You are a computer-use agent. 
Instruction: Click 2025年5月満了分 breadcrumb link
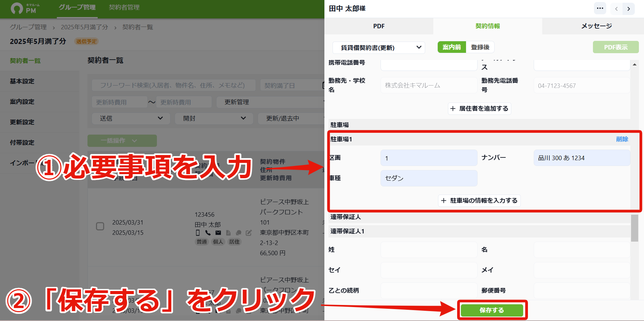click(x=84, y=27)
